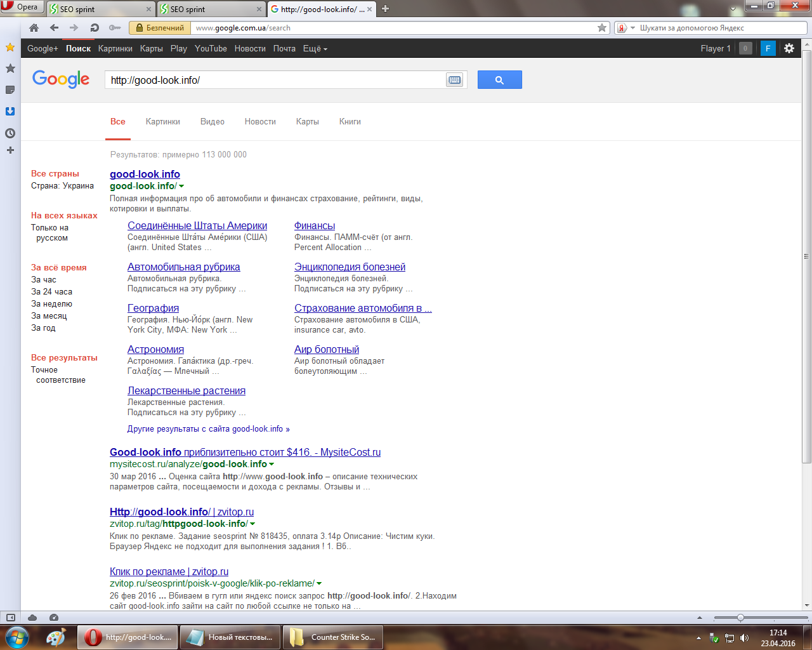Screen dimensions: 812x650
Task: Open 'Почта' in the black Google bar
Action: [x=284, y=48]
